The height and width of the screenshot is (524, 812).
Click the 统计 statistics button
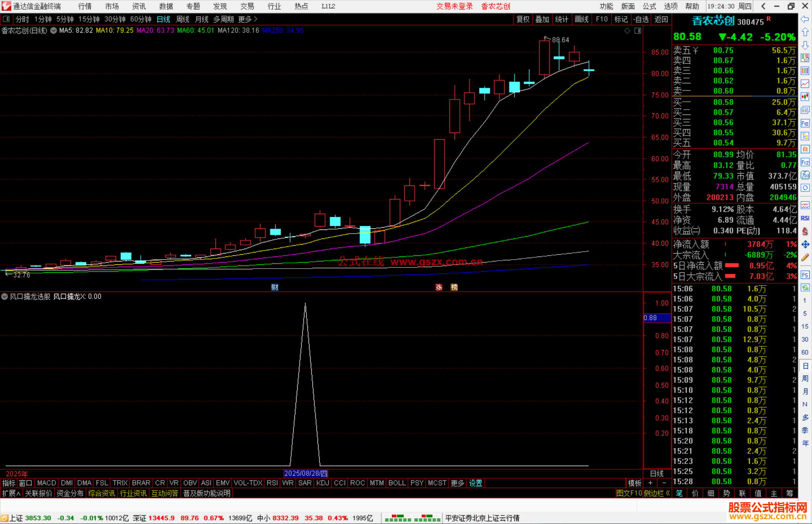coord(562,19)
